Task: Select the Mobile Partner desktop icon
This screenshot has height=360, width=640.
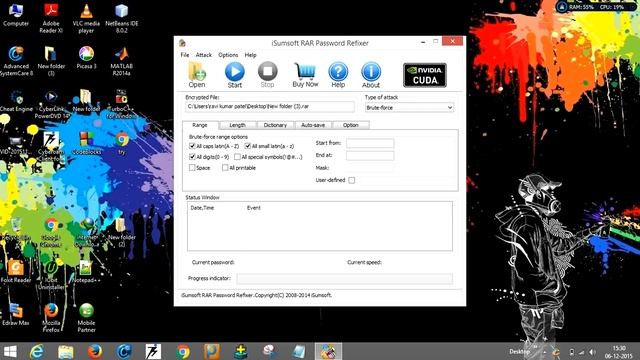Action: (x=86, y=318)
